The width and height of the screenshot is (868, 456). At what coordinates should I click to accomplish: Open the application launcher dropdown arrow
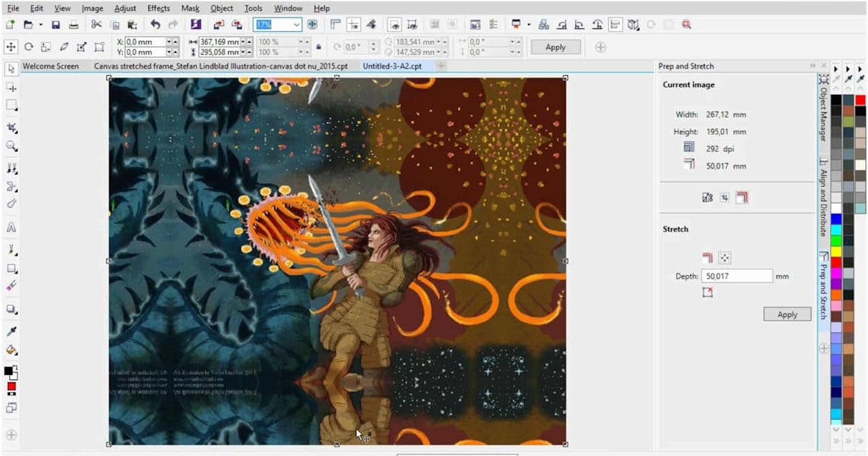529,25
